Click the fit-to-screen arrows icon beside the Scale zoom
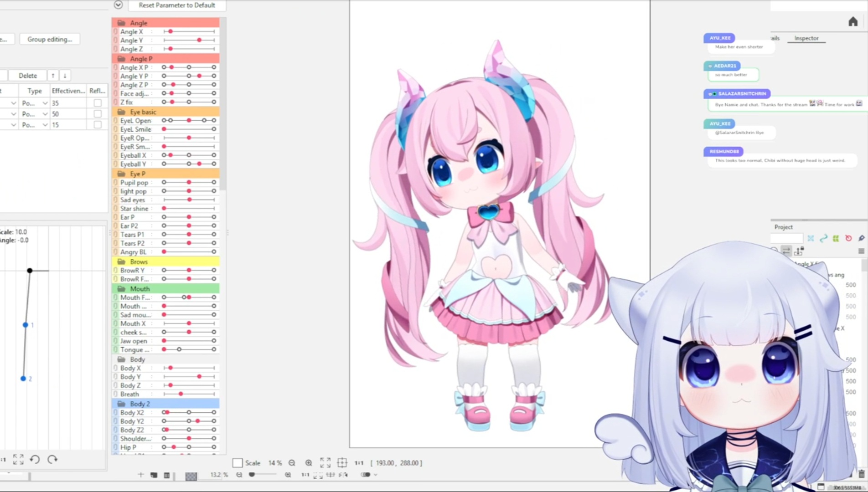The height and width of the screenshot is (492, 868). pos(325,463)
